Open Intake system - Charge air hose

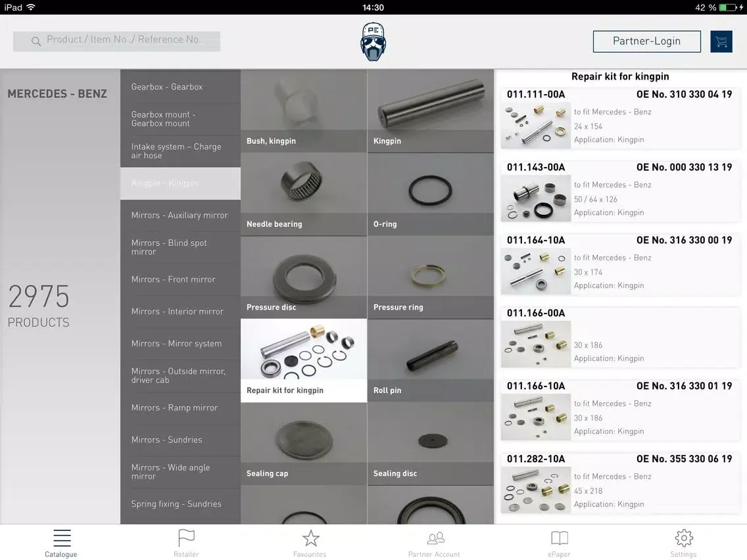tap(181, 151)
